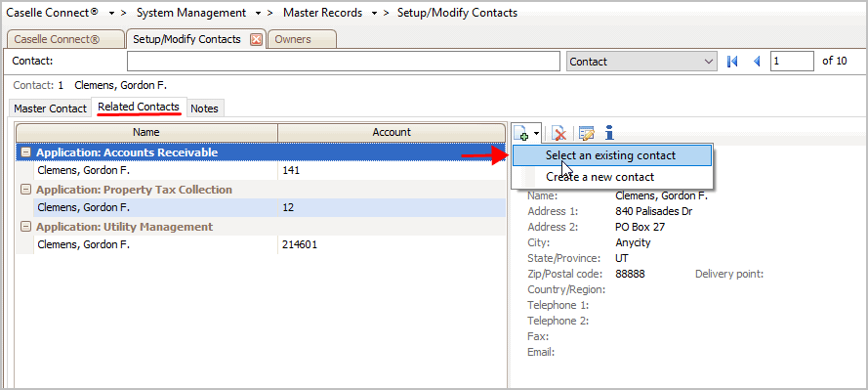
Task: Open the System Management breadcrumb dropdown
Action: tap(259, 13)
